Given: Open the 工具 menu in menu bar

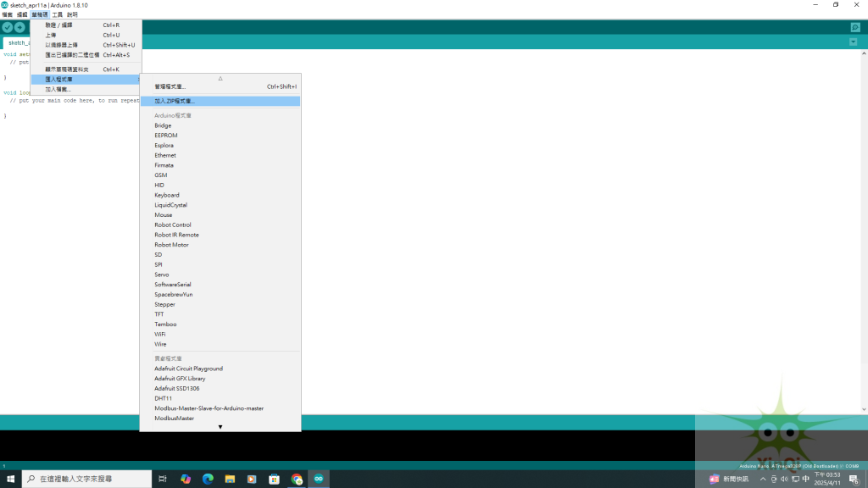Looking at the screenshot, I should point(58,14).
